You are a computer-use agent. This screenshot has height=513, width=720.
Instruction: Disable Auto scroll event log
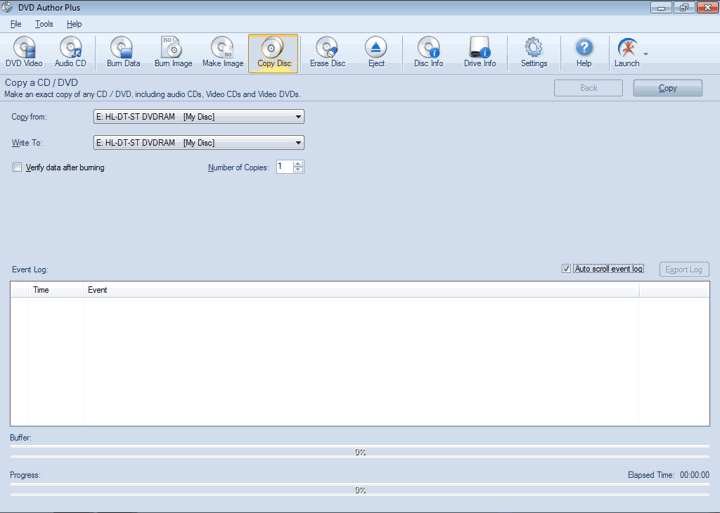[x=566, y=269]
